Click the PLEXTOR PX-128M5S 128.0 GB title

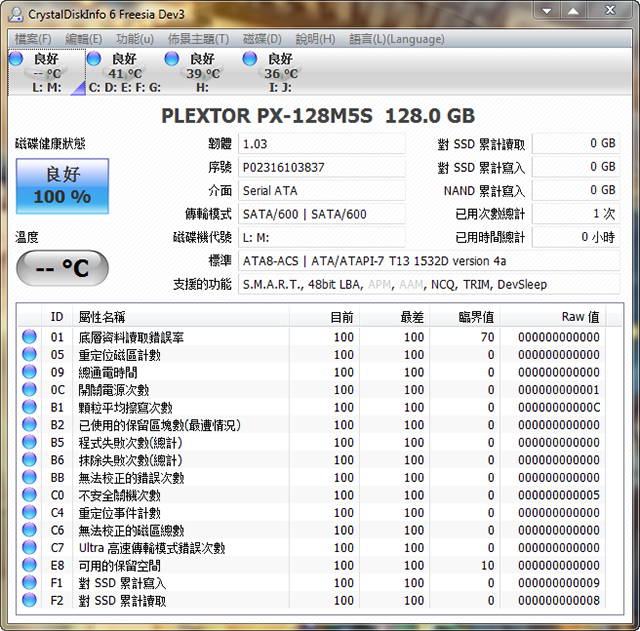[318, 116]
